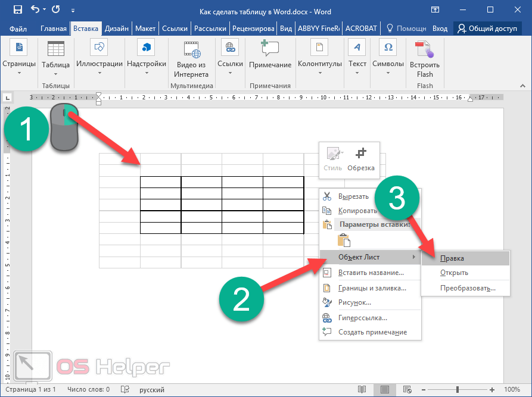Image resolution: width=532 pixels, height=397 pixels.
Task: Switch to Web Layout view
Action: click(407, 389)
